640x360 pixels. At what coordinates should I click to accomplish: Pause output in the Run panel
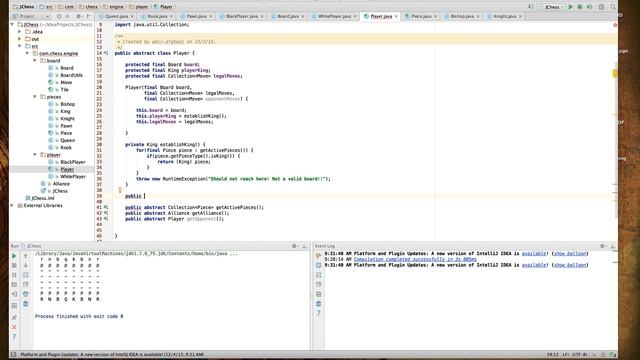[x=14, y=275]
